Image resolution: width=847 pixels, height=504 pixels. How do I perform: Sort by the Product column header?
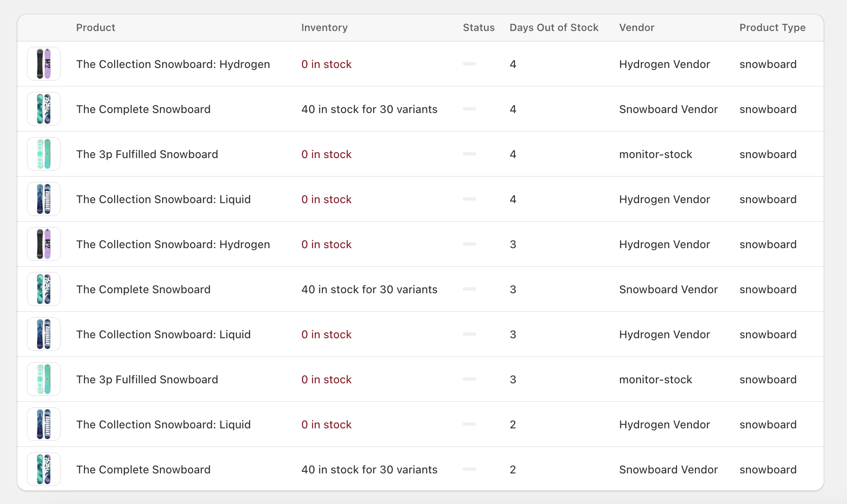point(96,27)
